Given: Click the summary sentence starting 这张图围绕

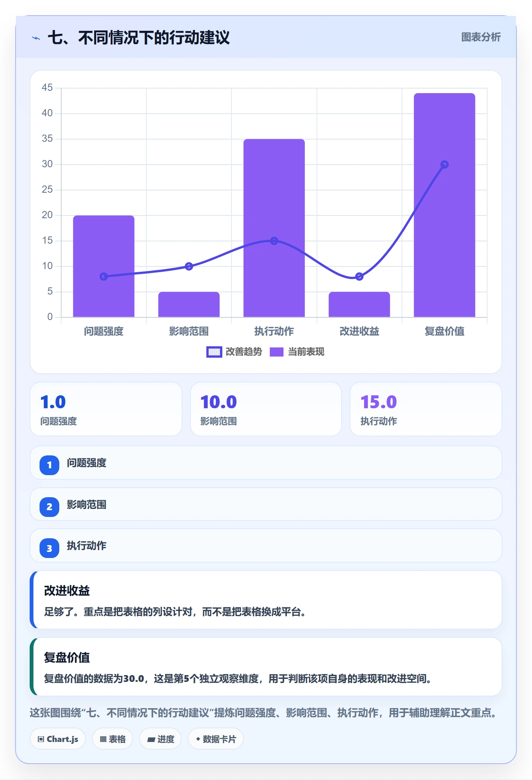Looking at the screenshot, I should click(263, 713).
